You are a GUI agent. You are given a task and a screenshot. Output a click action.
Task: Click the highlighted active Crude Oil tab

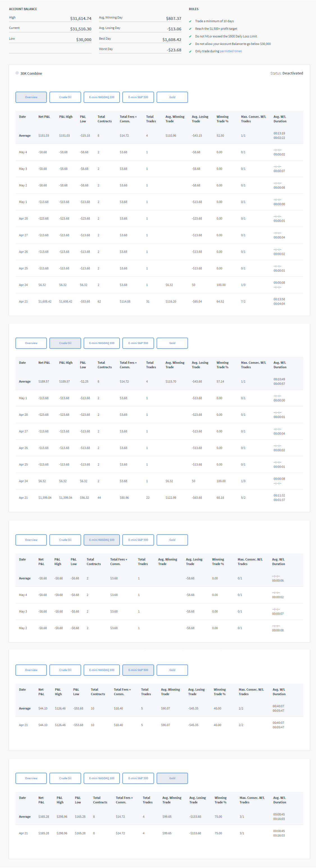tap(65, 343)
